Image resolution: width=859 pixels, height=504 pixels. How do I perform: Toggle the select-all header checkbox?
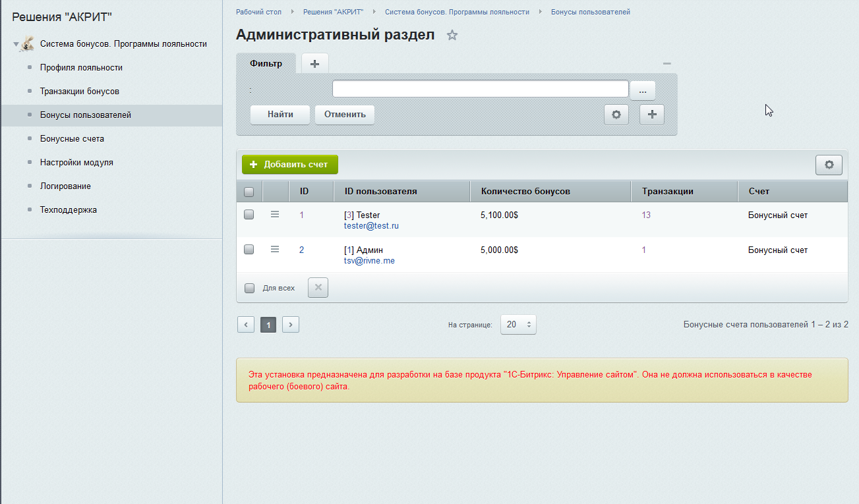[x=249, y=192]
